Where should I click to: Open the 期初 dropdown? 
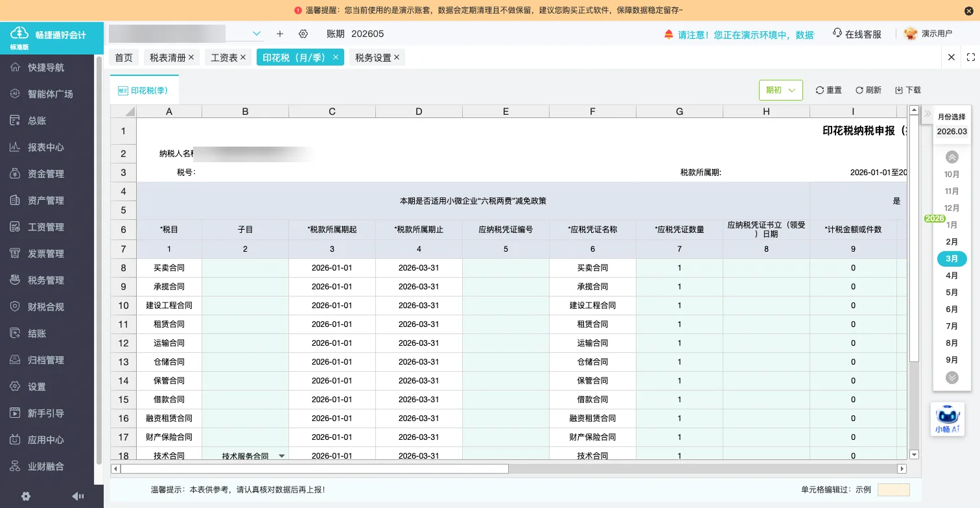781,90
